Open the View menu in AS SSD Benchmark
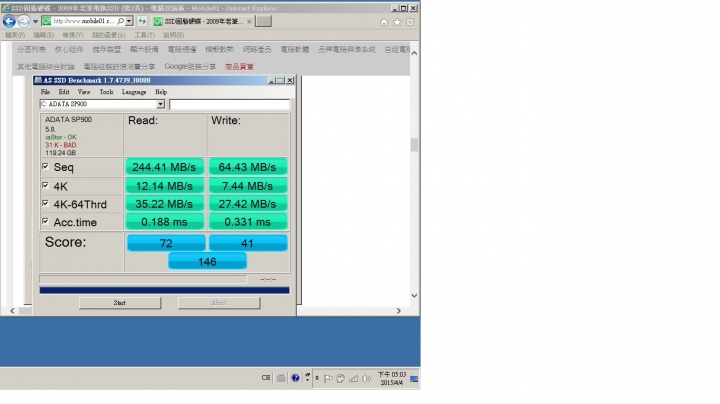 (x=84, y=92)
